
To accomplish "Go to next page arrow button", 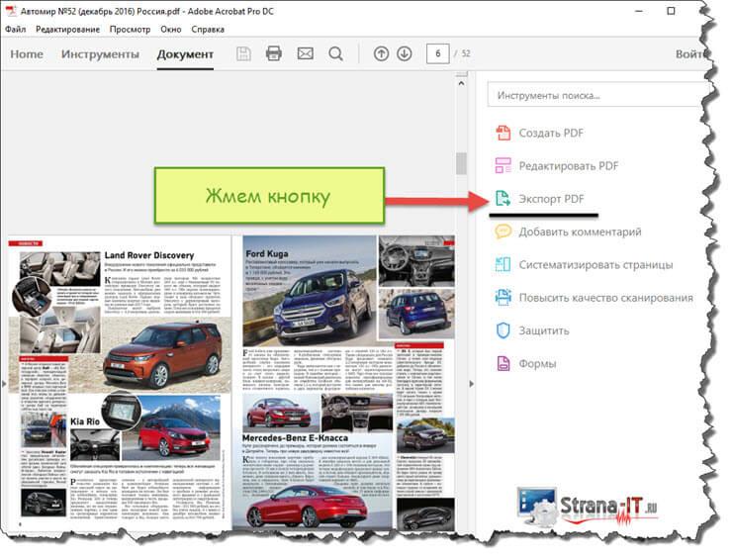I will [x=405, y=53].
